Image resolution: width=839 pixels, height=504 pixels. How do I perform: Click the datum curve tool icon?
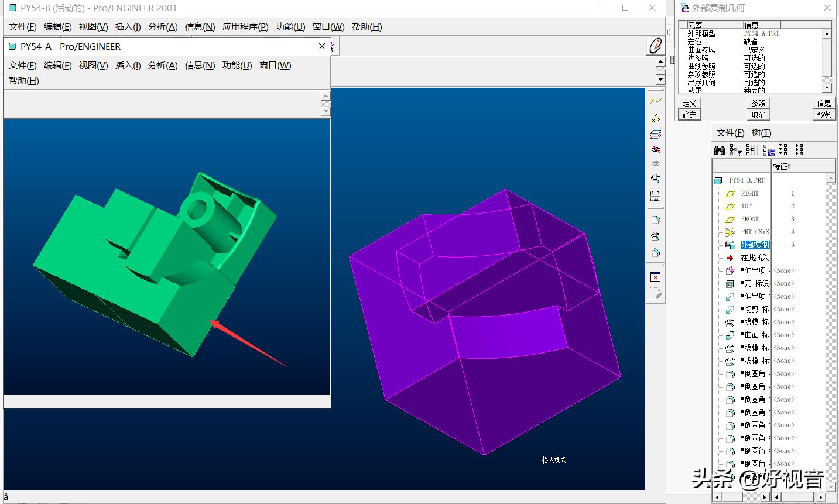tap(656, 101)
